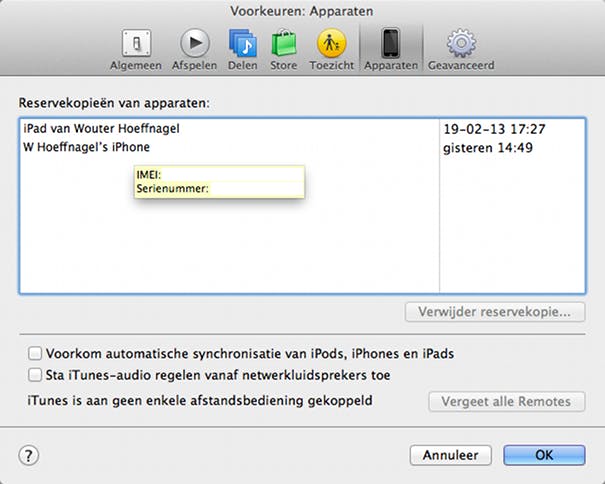605x484 pixels.
Task: Click the Verwijder reservekopie button
Action: [x=495, y=312]
